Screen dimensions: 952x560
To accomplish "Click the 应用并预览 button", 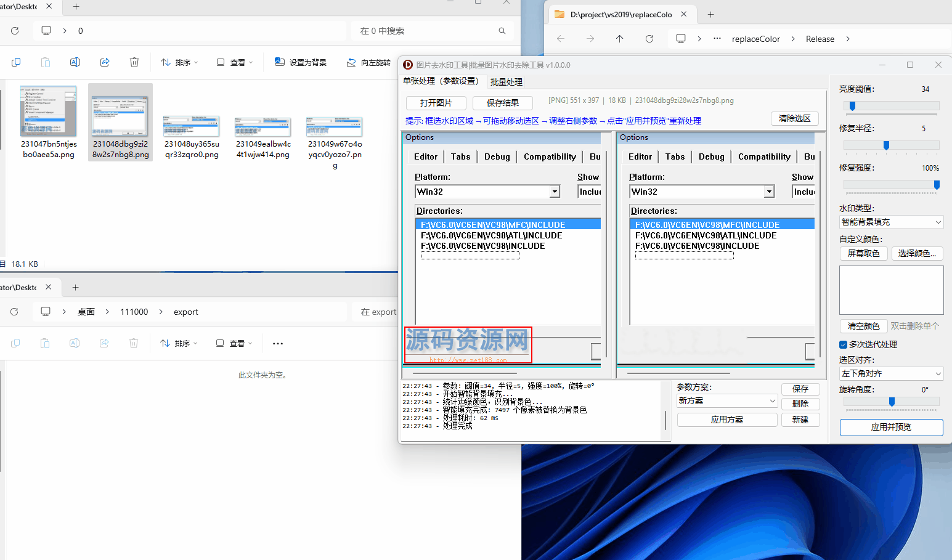I will point(891,427).
